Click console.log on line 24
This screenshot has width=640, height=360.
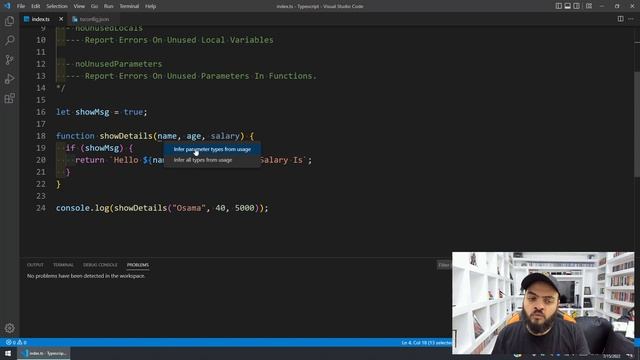pyautogui.click(x=83, y=208)
